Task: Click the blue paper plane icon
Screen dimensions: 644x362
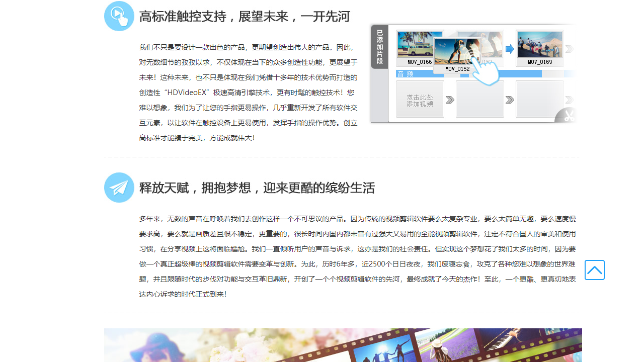Action: click(x=119, y=187)
